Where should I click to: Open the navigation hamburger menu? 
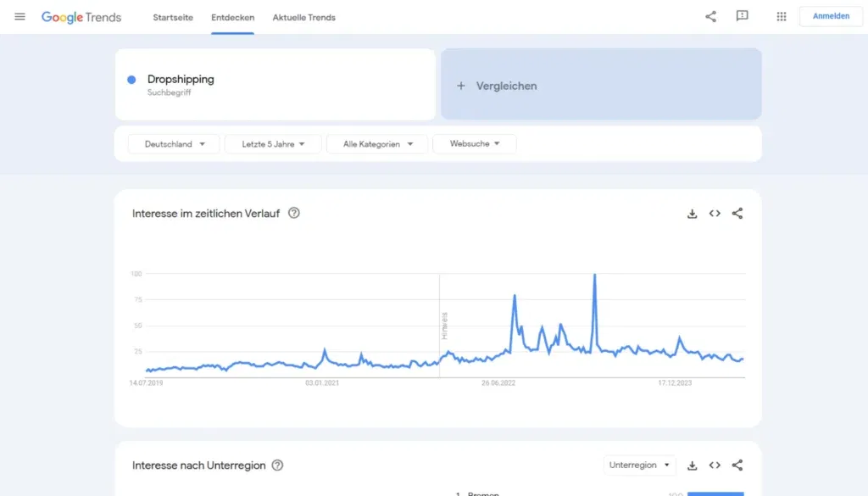(x=20, y=16)
